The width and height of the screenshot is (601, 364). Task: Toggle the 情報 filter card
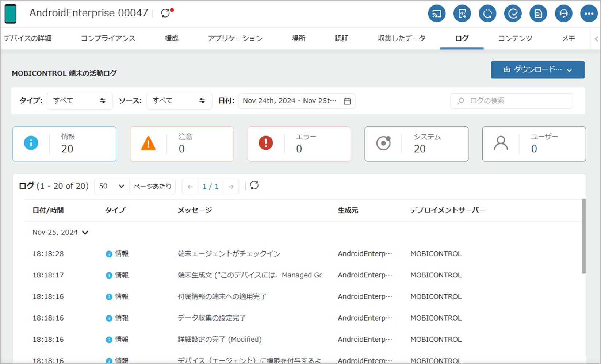[x=64, y=144]
